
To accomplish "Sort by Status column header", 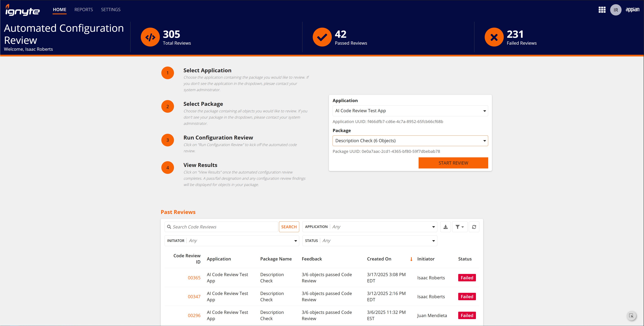I will pyautogui.click(x=465, y=259).
